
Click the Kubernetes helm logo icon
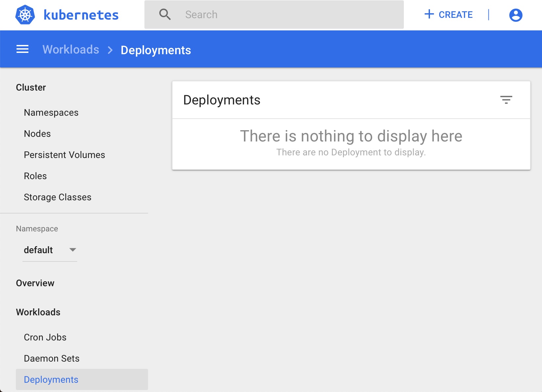(x=25, y=15)
